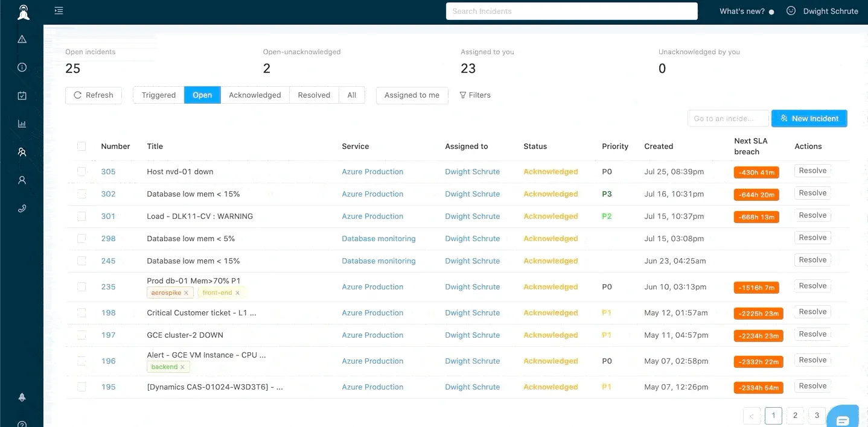Open the calendar checkmark icon in sidebar

click(x=22, y=95)
